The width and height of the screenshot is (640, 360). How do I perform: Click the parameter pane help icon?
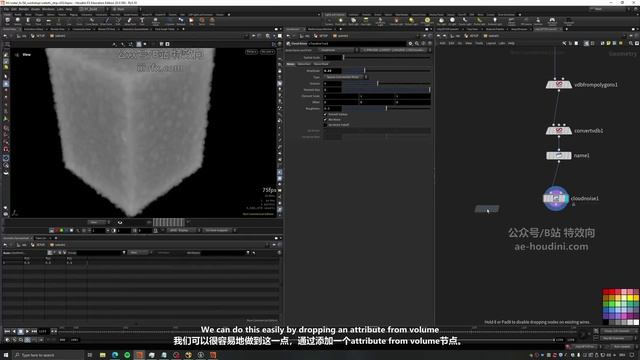tap(429, 43)
